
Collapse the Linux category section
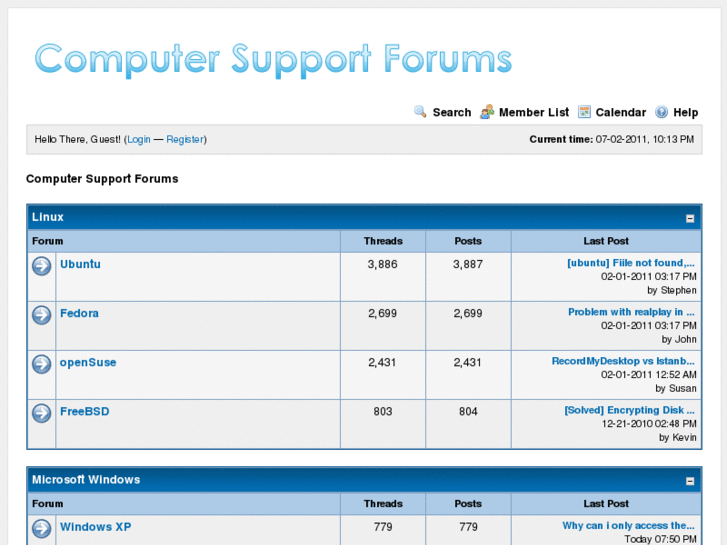(690, 218)
